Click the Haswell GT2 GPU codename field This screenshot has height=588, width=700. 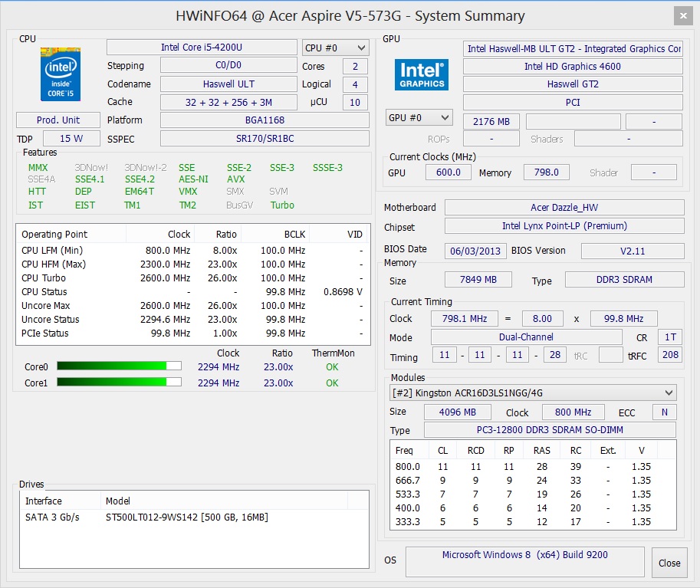[573, 84]
